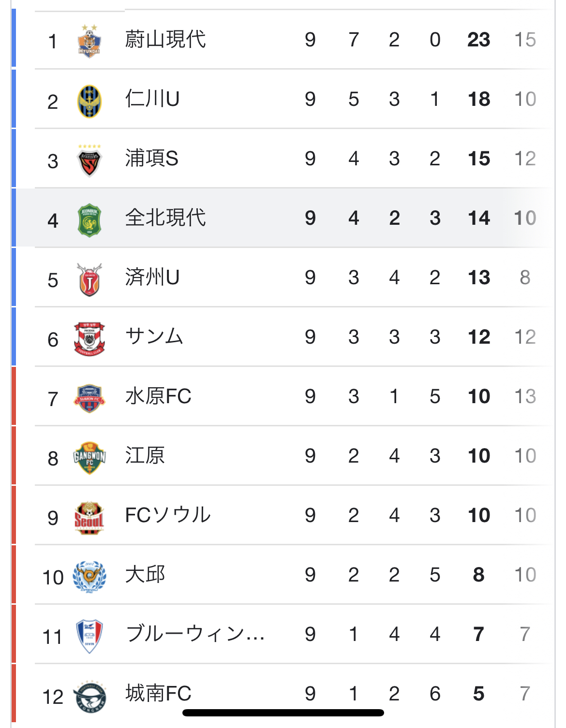Image resolution: width=566 pixels, height=728 pixels.
Task: Click 23 points for first place
Action: click(x=478, y=40)
